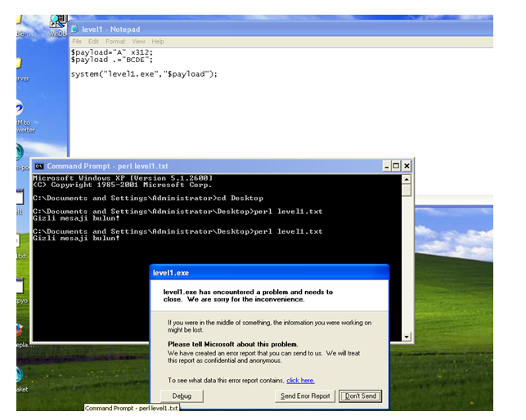The height and width of the screenshot is (420, 526).
Task: Open the View menu in Notepad
Action: click(x=138, y=42)
